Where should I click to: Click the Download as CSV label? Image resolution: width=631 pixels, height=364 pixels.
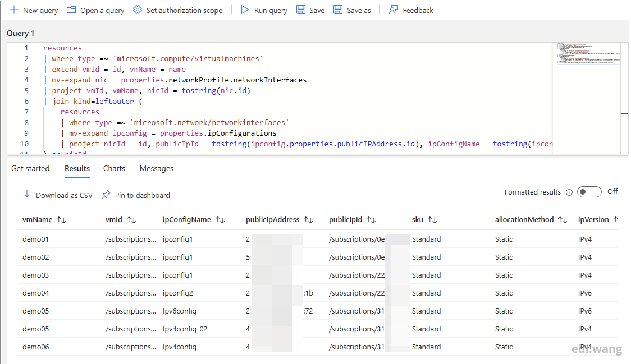(x=65, y=196)
